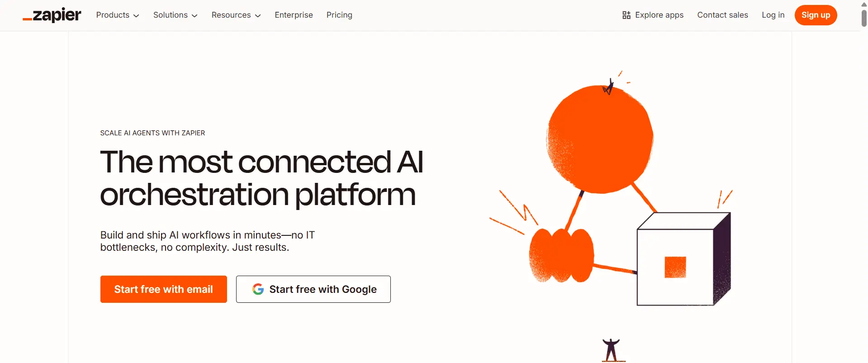868x363 pixels.
Task: Follow the Contact sales link
Action: click(722, 15)
